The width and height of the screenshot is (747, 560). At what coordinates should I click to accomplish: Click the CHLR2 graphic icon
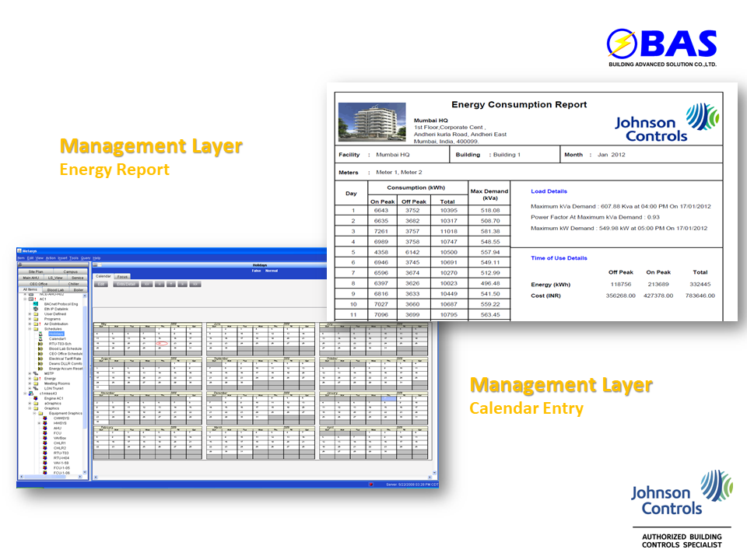(45, 448)
